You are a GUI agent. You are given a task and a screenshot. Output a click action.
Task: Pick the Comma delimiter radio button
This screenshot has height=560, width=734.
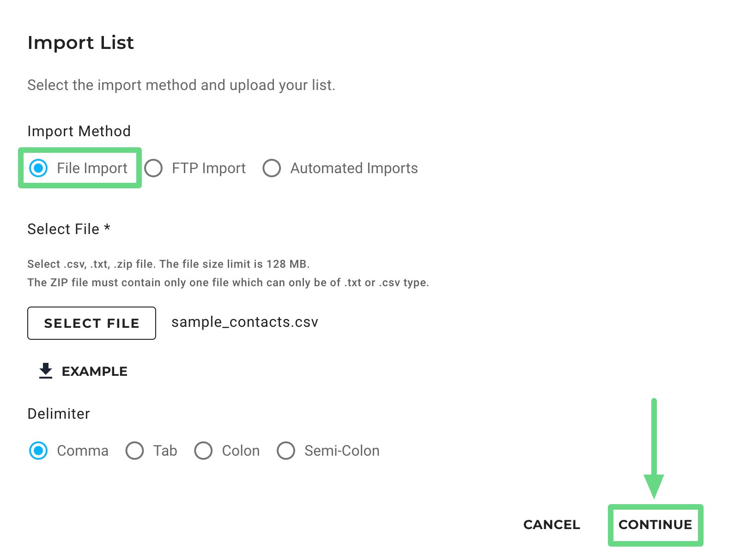[38, 451]
